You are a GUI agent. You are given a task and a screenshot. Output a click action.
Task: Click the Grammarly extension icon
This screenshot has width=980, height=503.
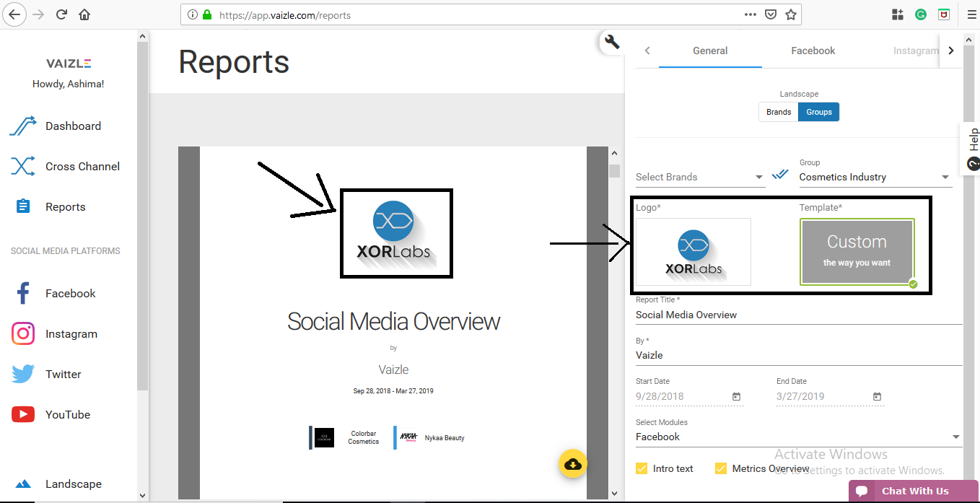point(921,14)
